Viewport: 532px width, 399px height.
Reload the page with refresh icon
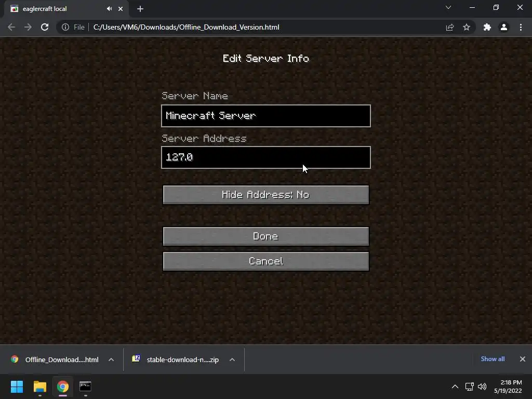45,27
